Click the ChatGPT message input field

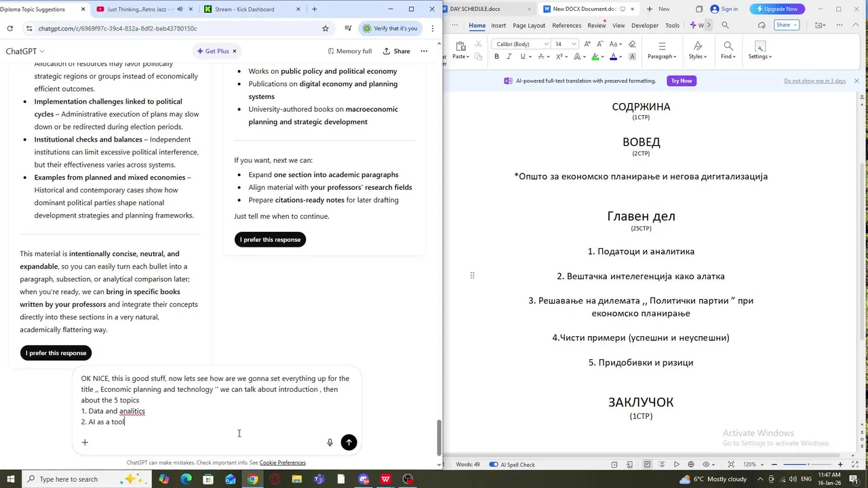[x=217, y=400]
